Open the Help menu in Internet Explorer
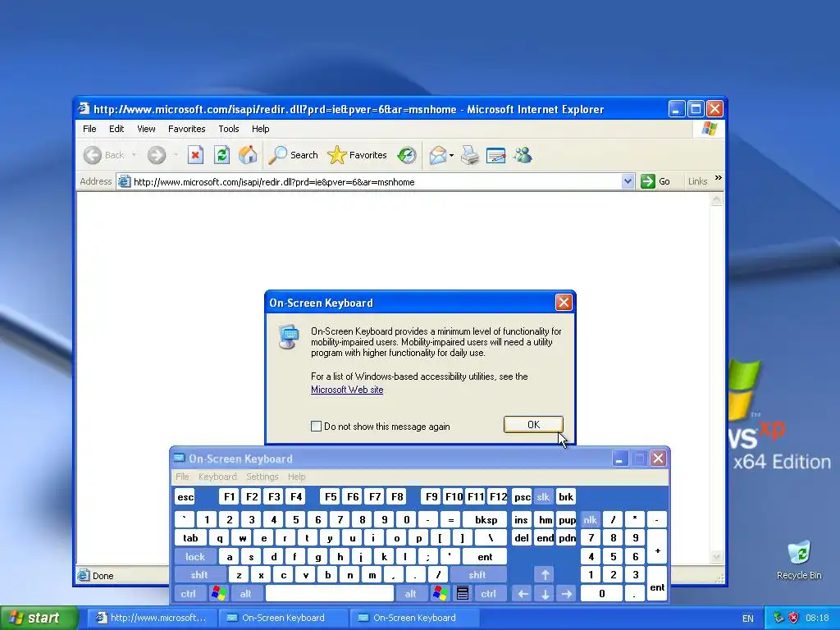 click(260, 129)
